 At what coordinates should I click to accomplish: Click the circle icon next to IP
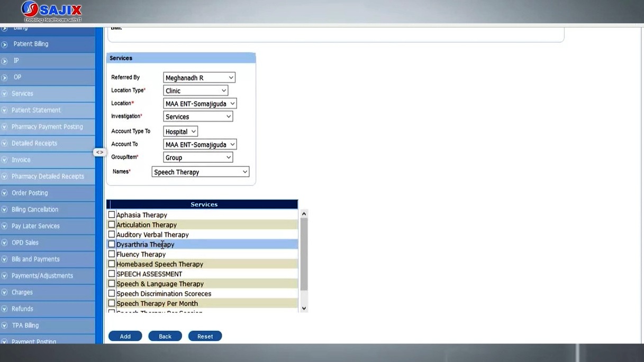click(x=5, y=61)
